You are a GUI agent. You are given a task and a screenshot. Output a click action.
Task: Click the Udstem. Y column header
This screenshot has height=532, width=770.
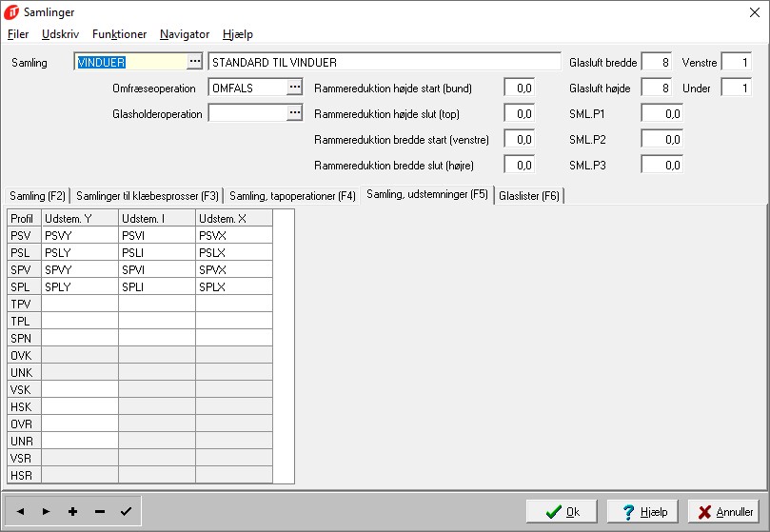pyautogui.click(x=80, y=218)
